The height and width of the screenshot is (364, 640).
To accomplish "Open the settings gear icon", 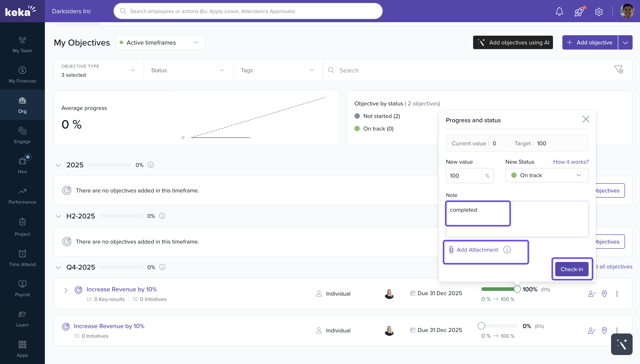I will (599, 11).
